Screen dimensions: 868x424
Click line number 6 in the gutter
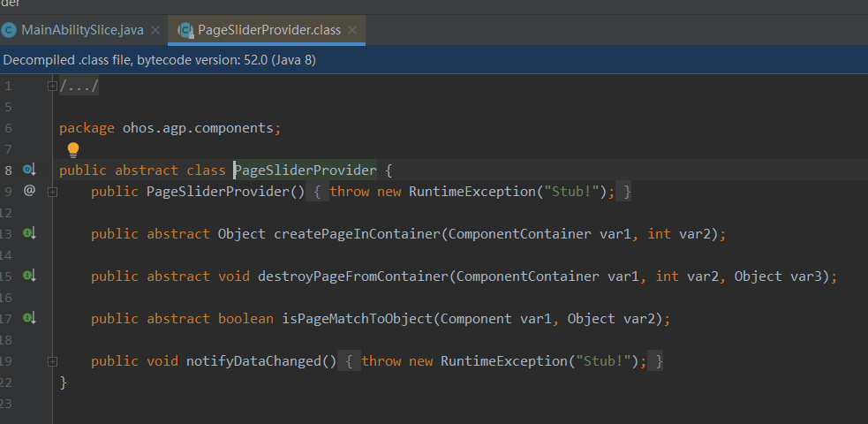(x=8, y=128)
